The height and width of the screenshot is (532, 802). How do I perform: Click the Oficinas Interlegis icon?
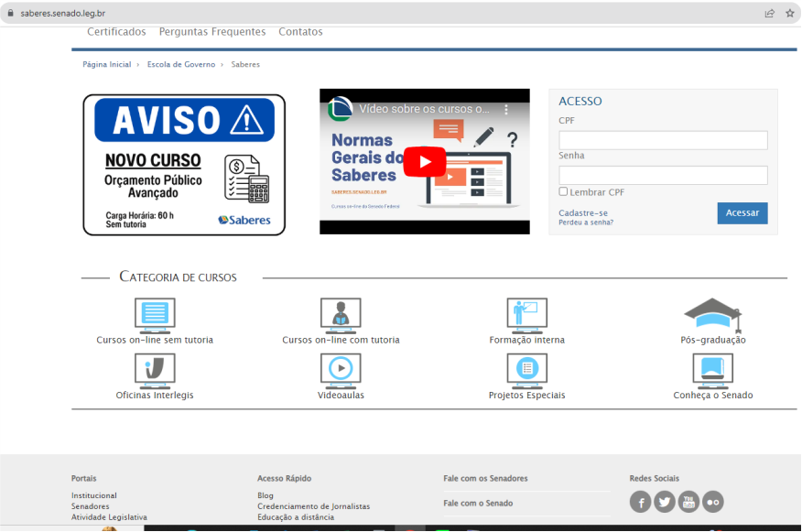(x=155, y=370)
